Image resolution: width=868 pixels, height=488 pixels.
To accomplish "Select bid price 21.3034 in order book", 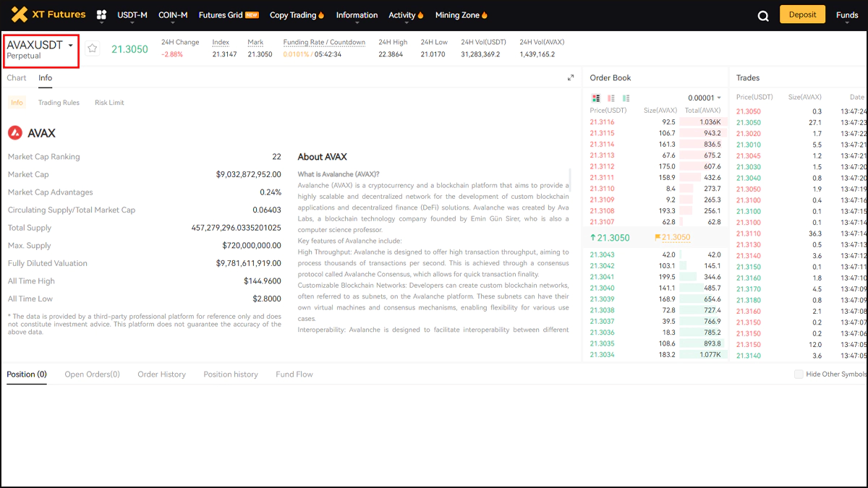I will (x=602, y=355).
